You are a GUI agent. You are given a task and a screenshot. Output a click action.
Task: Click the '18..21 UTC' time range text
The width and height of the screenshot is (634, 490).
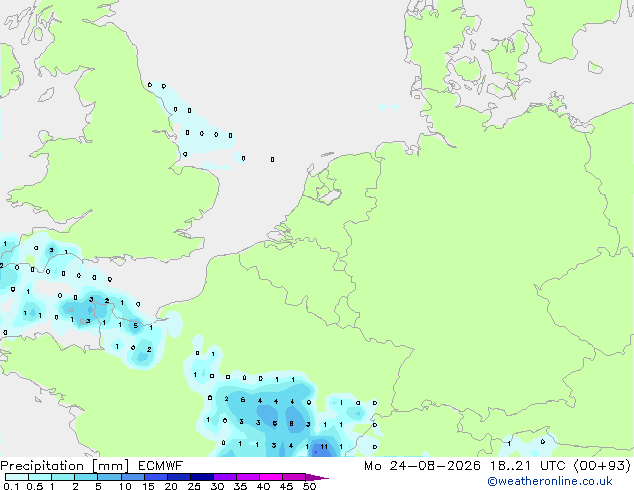[527, 466]
